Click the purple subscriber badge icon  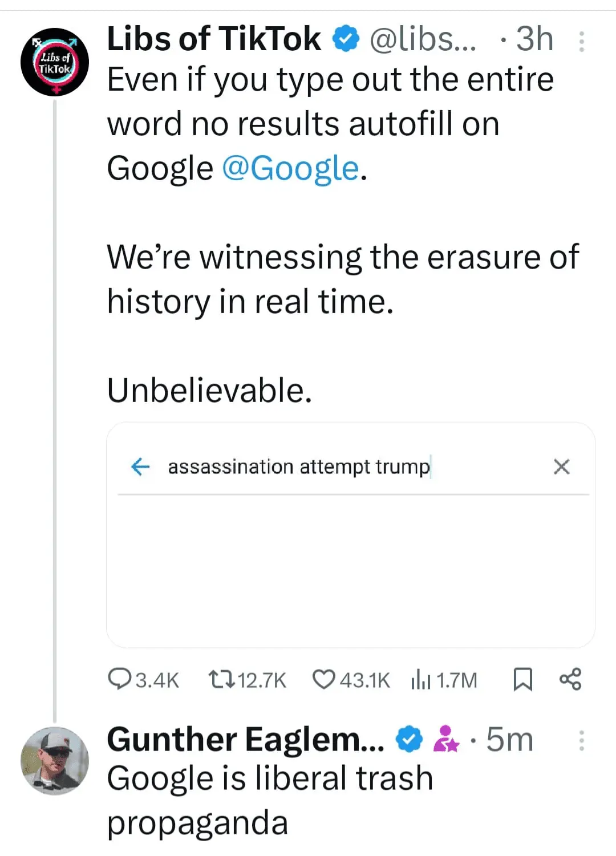[446, 740]
